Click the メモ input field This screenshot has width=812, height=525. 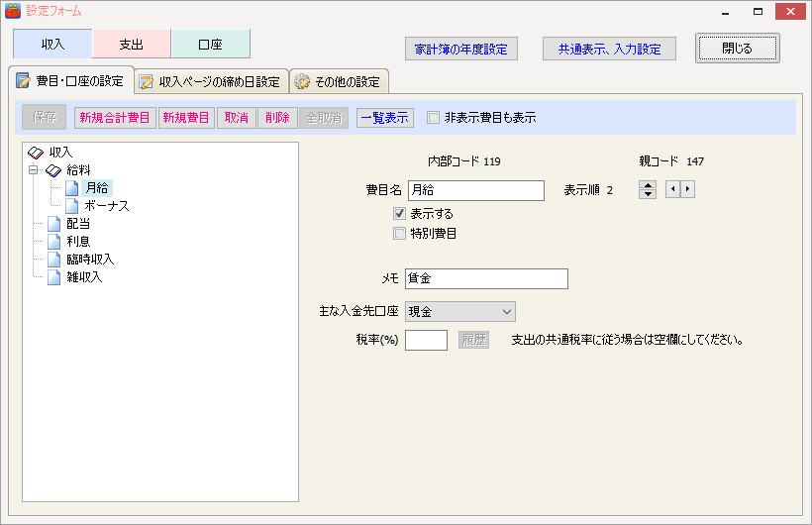[486, 278]
